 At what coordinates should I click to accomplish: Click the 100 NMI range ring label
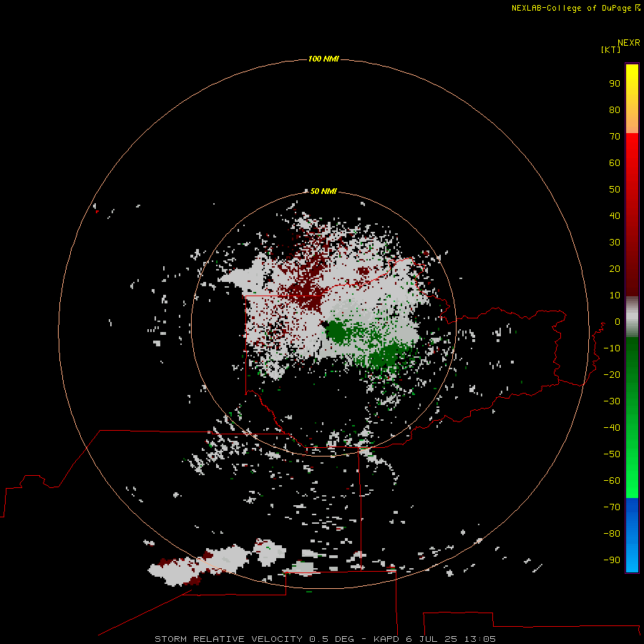point(323,59)
